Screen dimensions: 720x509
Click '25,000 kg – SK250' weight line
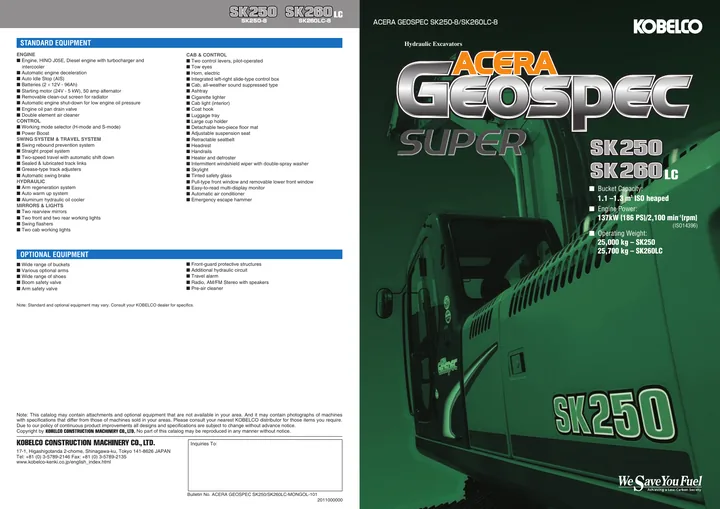coord(626,242)
